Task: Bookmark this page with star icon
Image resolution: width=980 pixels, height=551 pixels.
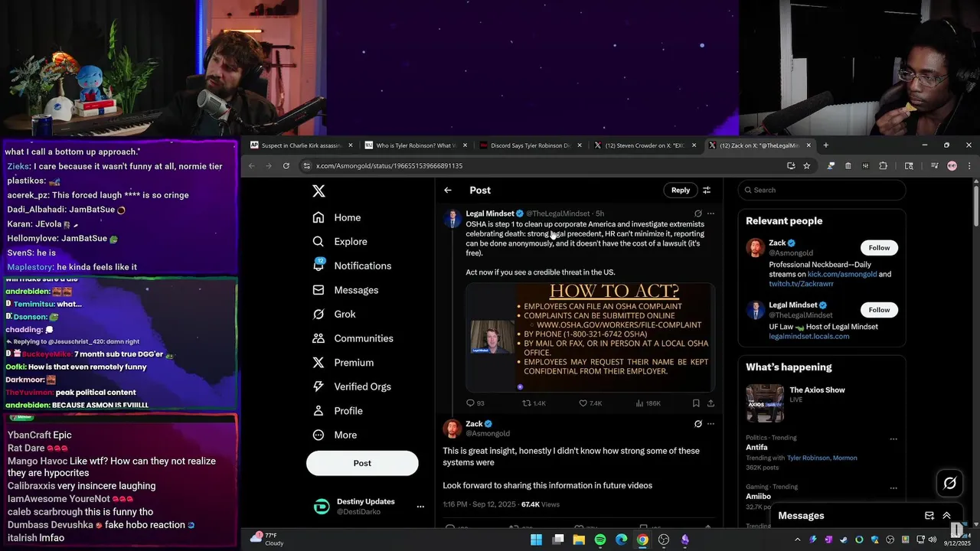Action: point(806,166)
